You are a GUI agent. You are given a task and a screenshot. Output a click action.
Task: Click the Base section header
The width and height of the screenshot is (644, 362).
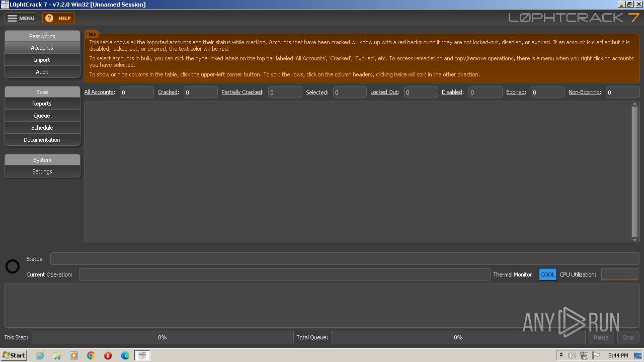[x=42, y=92]
